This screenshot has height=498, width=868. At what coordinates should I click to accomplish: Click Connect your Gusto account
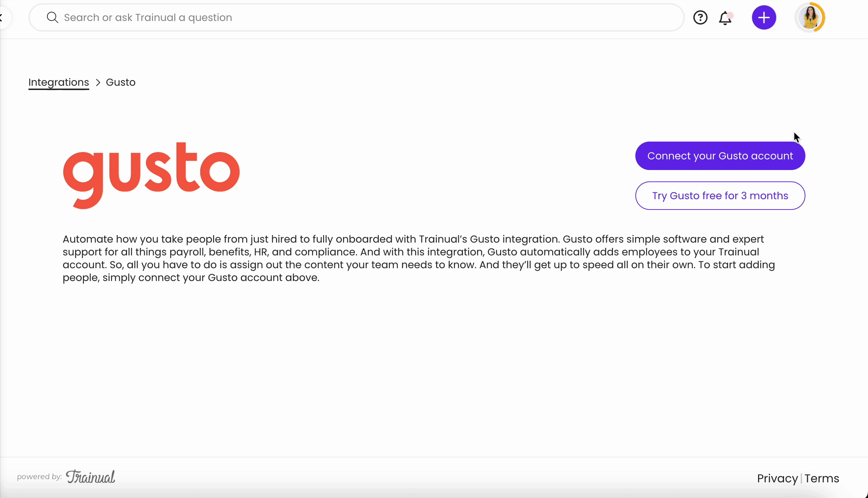tap(720, 156)
